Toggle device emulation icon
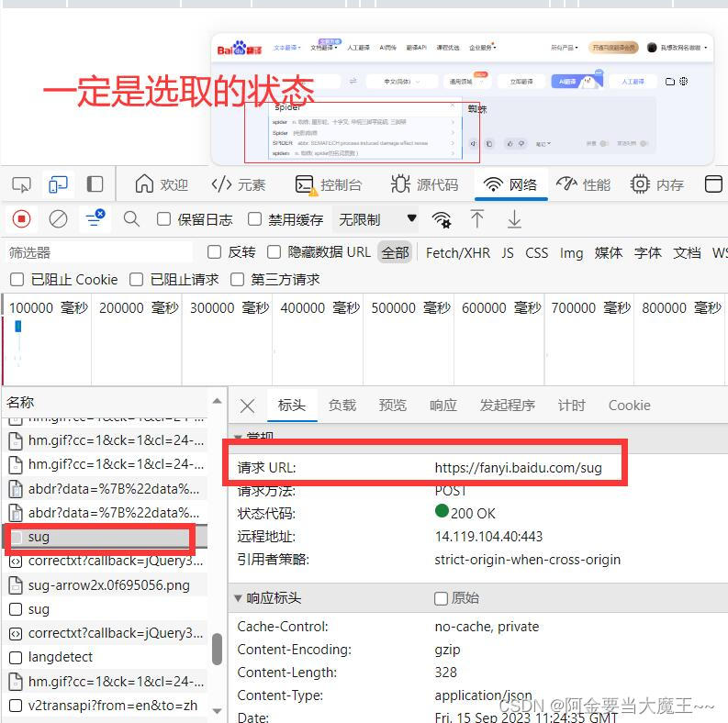The width and height of the screenshot is (728, 723). 58,184
